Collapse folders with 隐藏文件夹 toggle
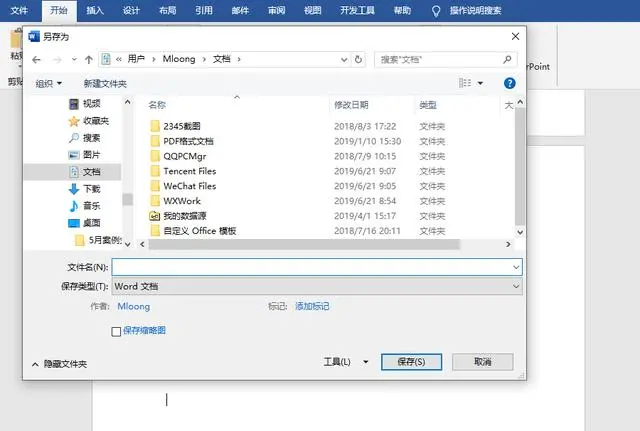Viewport: 640px width, 431px height. 60,364
